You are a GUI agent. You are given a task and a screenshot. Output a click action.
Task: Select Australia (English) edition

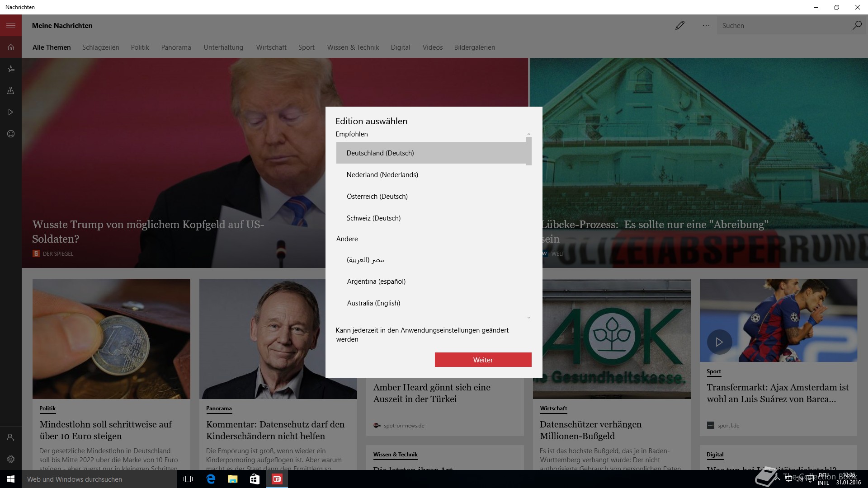(x=431, y=303)
